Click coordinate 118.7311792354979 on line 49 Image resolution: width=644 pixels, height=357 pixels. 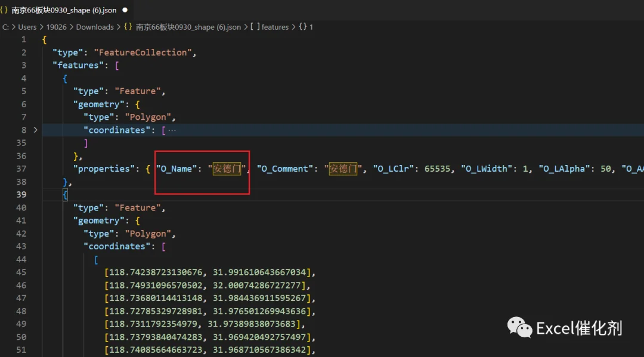click(x=153, y=324)
